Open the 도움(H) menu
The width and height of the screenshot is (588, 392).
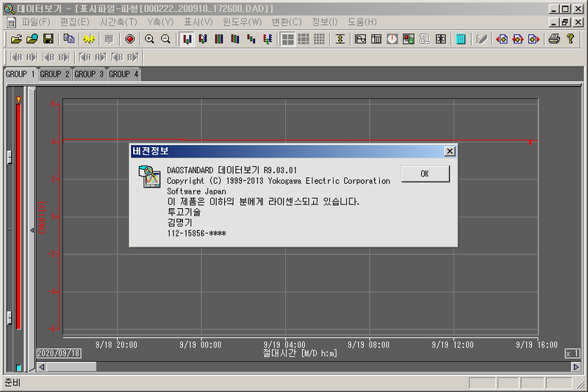point(362,22)
